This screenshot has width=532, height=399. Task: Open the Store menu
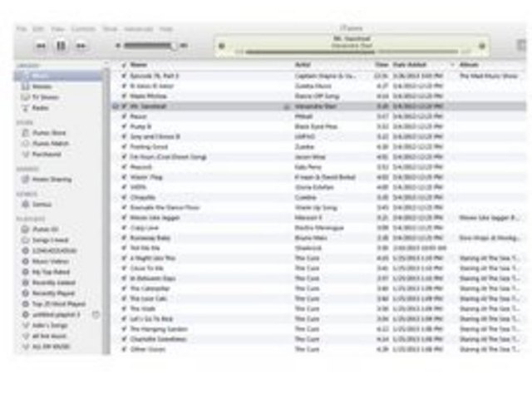110,29
